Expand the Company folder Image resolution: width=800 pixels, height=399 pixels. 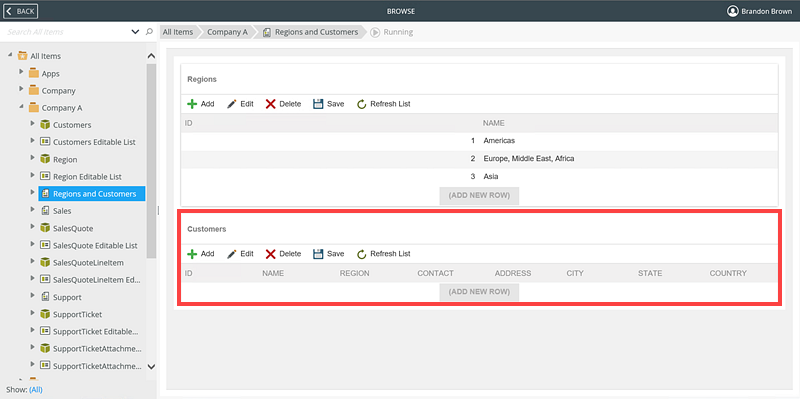21,89
